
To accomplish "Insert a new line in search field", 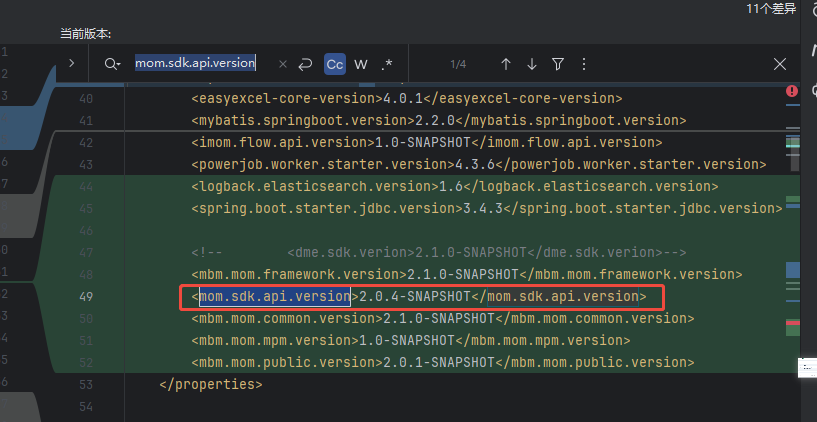I will click(306, 64).
